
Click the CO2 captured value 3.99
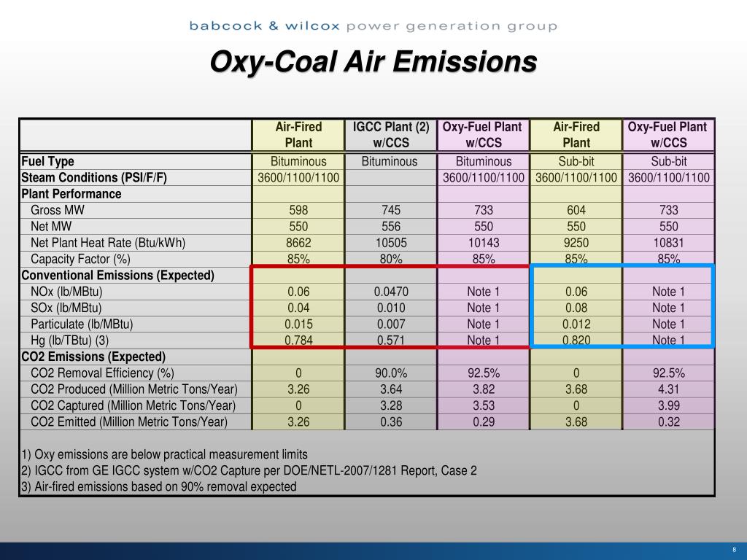pyautogui.click(x=668, y=405)
